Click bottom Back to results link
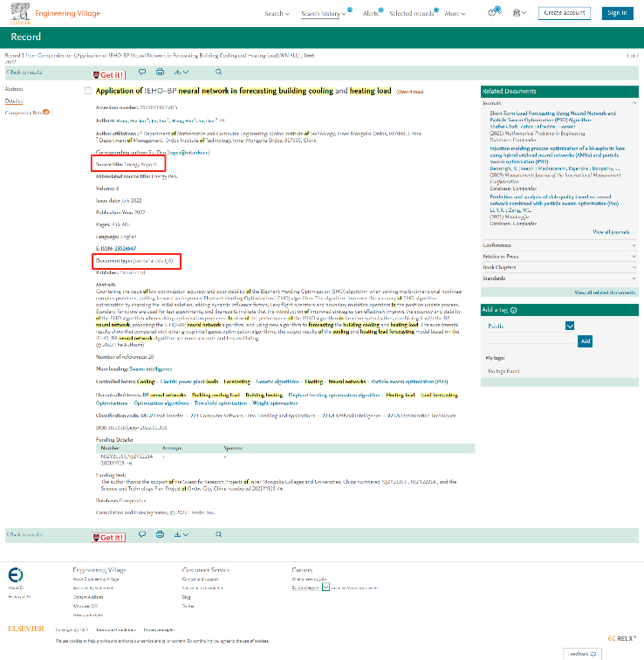 click(x=24, y=534)
